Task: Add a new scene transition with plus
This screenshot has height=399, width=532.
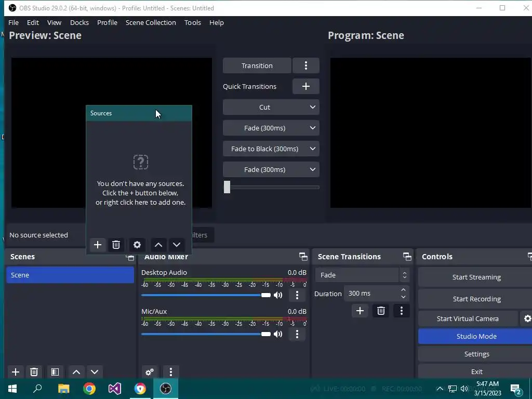Action: pyautogui.click(x=360, y=311)
